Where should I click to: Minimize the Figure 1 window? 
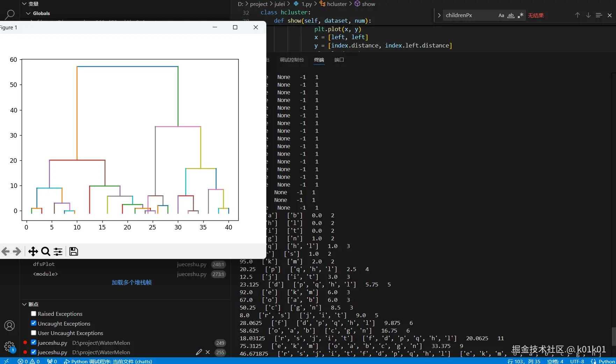coord(215,27)
